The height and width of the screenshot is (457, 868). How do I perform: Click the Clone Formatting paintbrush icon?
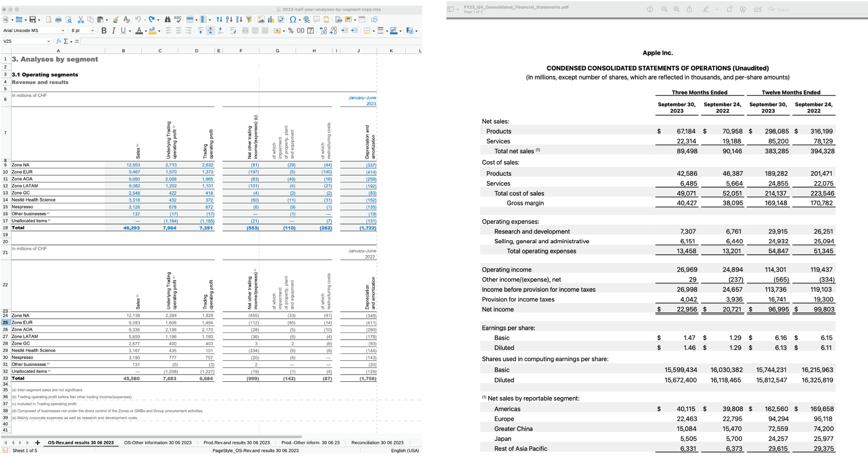point(116,19)
